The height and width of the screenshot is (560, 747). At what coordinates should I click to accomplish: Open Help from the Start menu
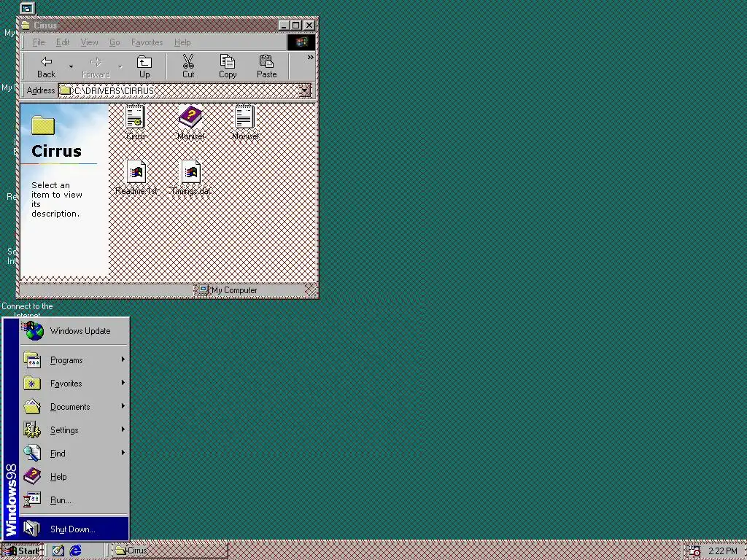coord(74,477)
